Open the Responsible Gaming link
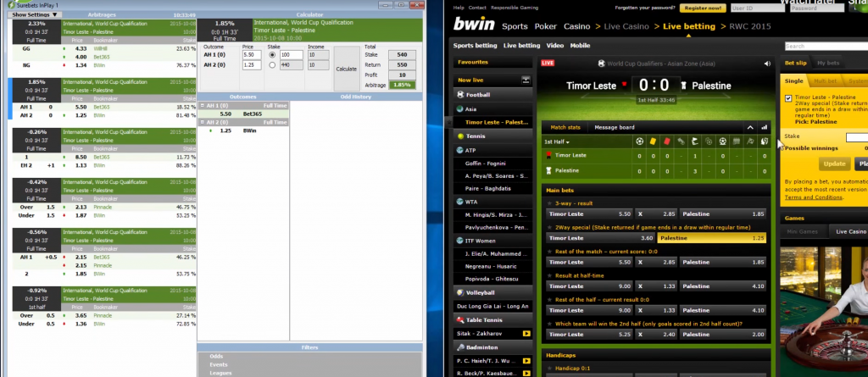The image size is (868, 377). point(515,8)
